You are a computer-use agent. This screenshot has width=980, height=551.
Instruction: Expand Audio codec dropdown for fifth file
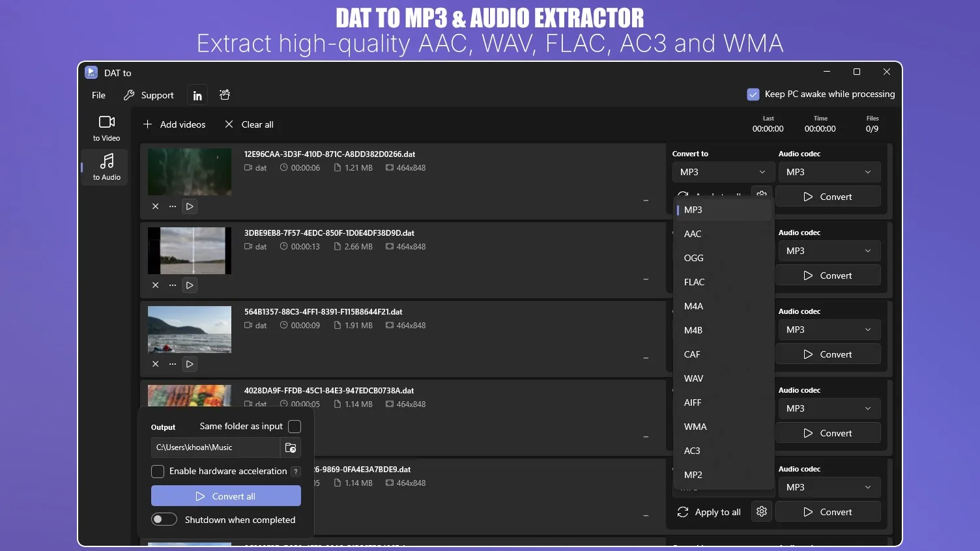tap(828, 487)
